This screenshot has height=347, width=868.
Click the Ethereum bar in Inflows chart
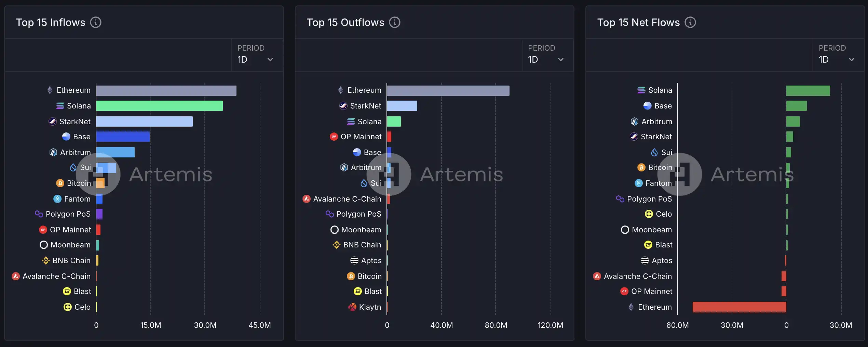pyautogui.click(x=166, y=91)
